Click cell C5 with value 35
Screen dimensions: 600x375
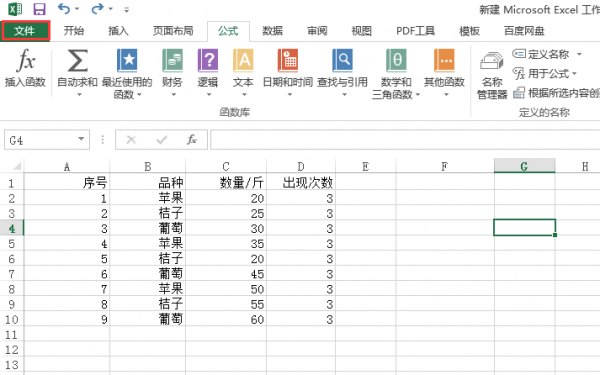[226, 243]
